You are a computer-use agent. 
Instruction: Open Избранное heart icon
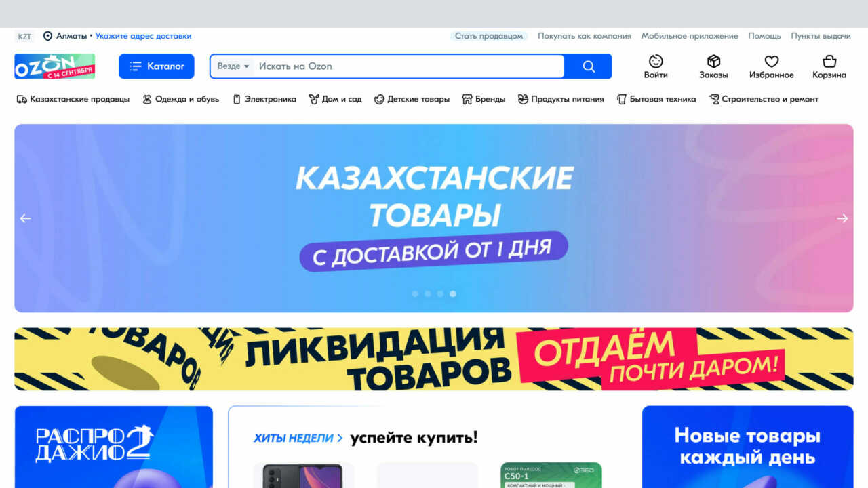772,61
